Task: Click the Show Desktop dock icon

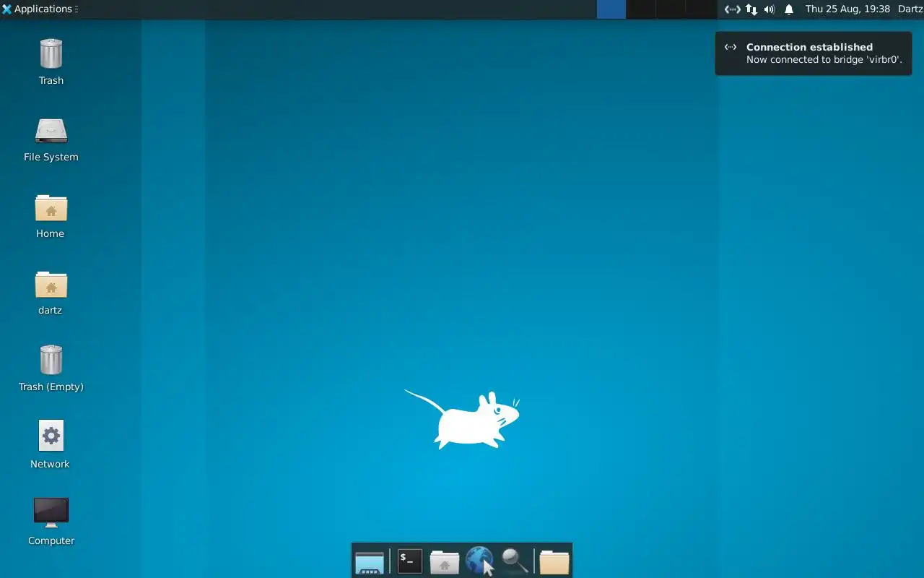Action: point(370,561)
